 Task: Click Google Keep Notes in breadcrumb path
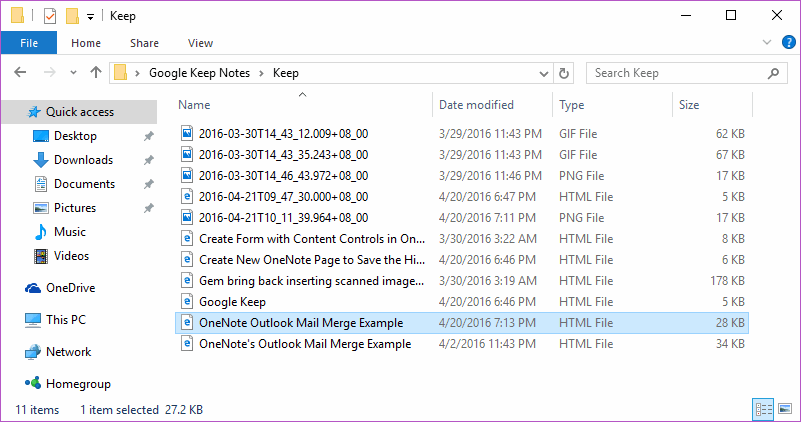tap(200, 73)
